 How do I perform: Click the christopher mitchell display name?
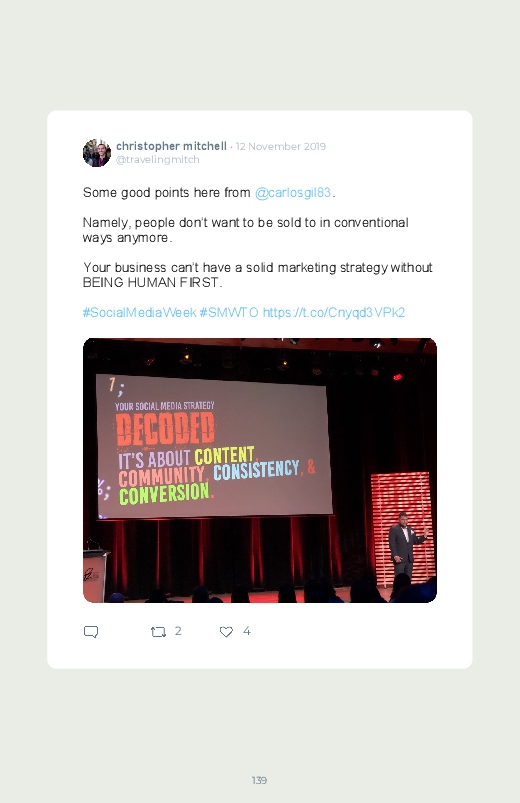click(171, 146)
